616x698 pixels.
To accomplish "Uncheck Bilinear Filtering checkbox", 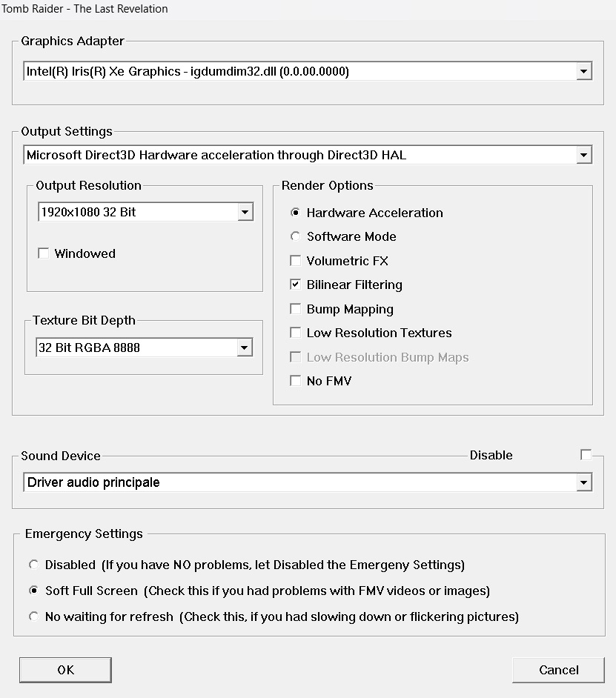I will point(295,285).
